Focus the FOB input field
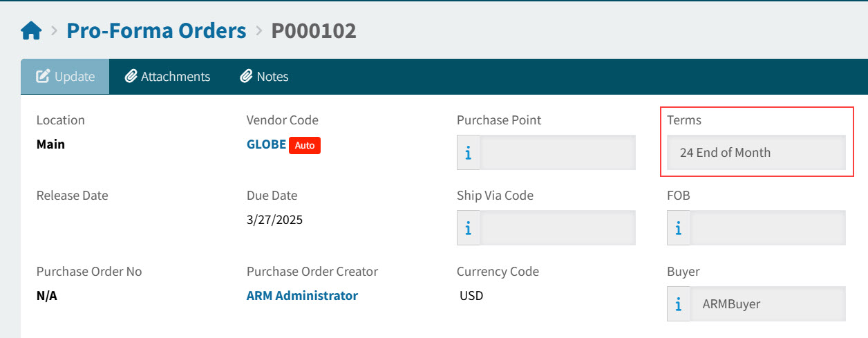Image resolution: width=868 pixels, height=338 pixels. [768, 228]
